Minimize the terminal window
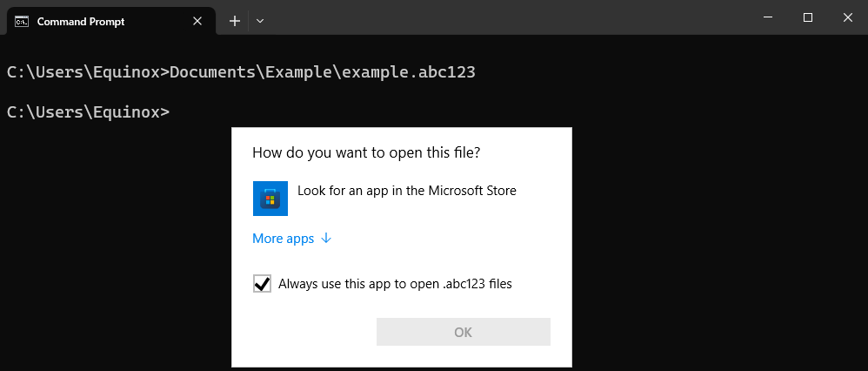The height and width of the screenshot is (371, 868). coord(768,17)
